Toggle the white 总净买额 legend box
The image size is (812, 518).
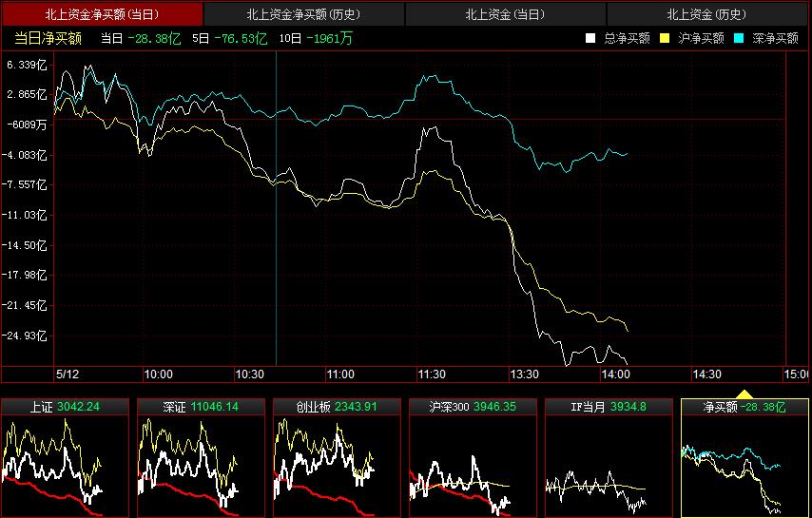(x=590, y=38)
